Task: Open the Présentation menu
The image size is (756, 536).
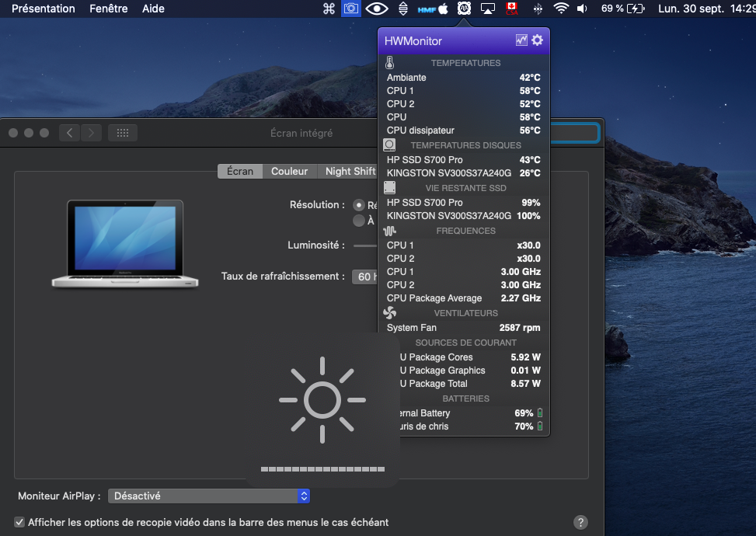Action: (x=44, y=9)
